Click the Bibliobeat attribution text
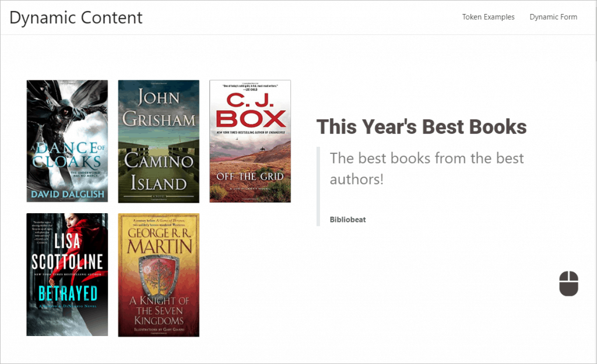 347,220
